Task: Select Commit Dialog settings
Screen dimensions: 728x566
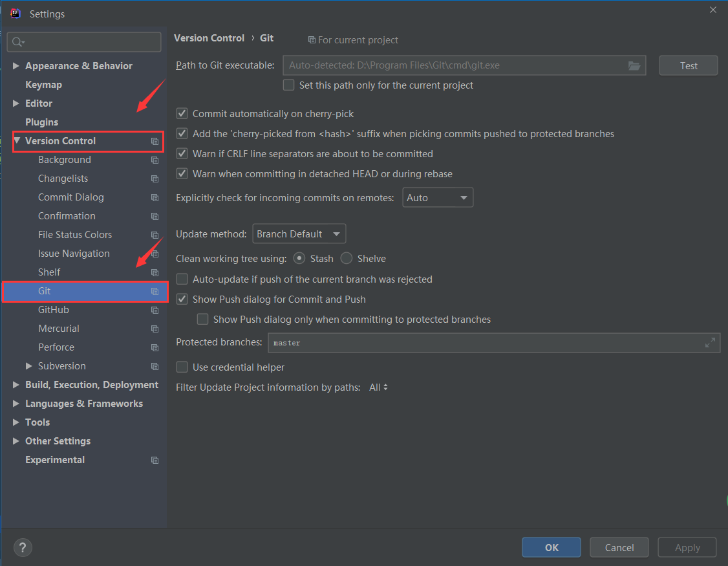Action: [71, 197]
